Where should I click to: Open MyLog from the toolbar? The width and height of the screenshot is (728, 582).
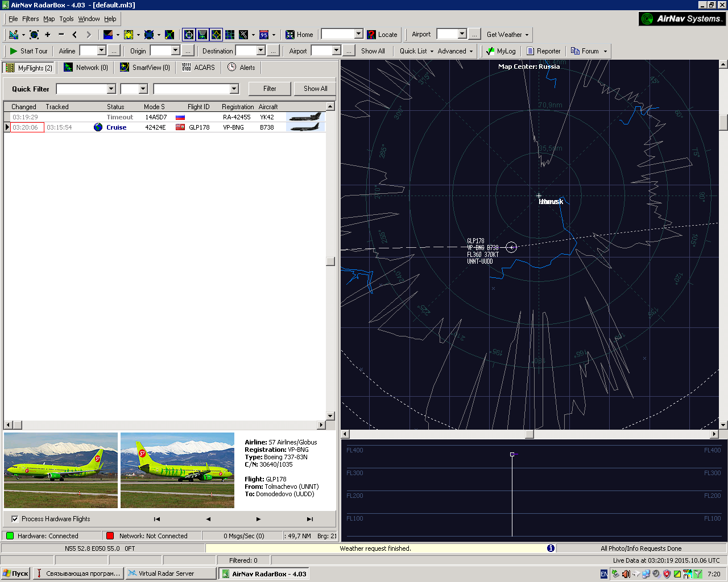coord(501,51)
